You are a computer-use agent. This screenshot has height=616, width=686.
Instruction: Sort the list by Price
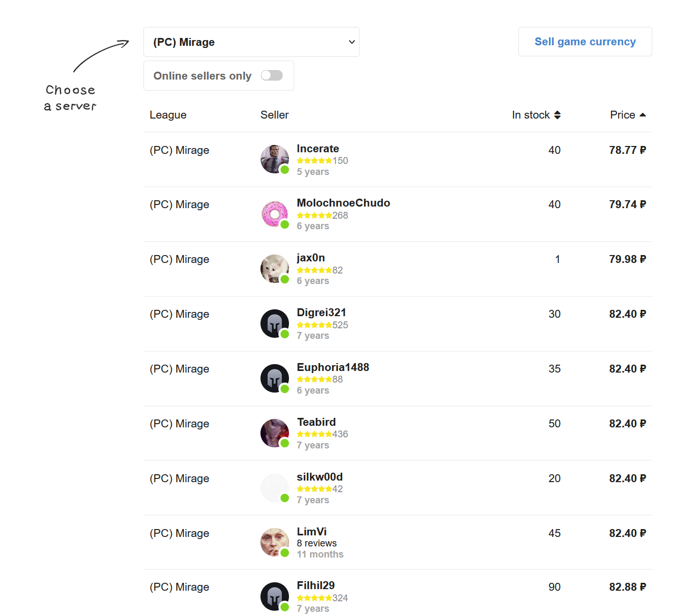click(627, 115)
